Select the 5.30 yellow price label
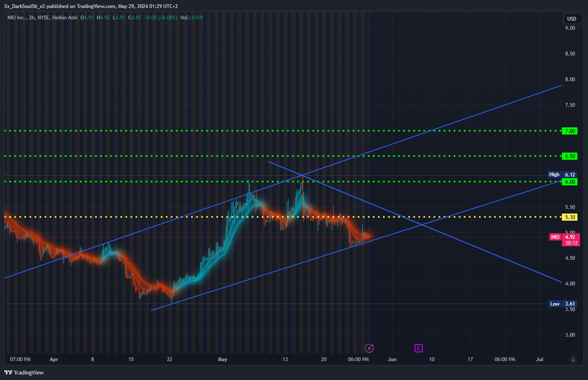 [x=569, y=217]
